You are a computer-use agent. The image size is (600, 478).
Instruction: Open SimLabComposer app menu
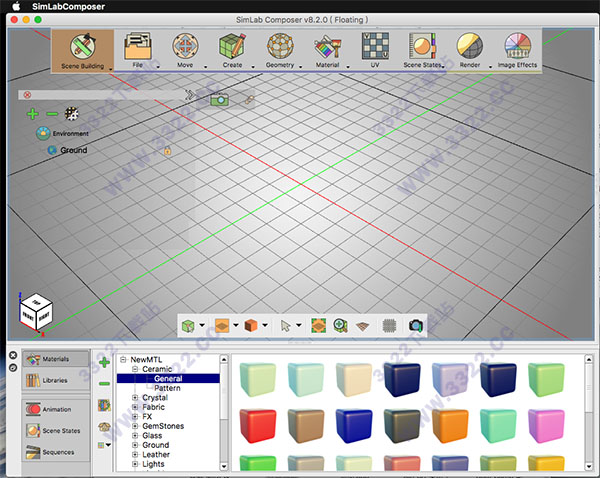[x=68, y=6]
